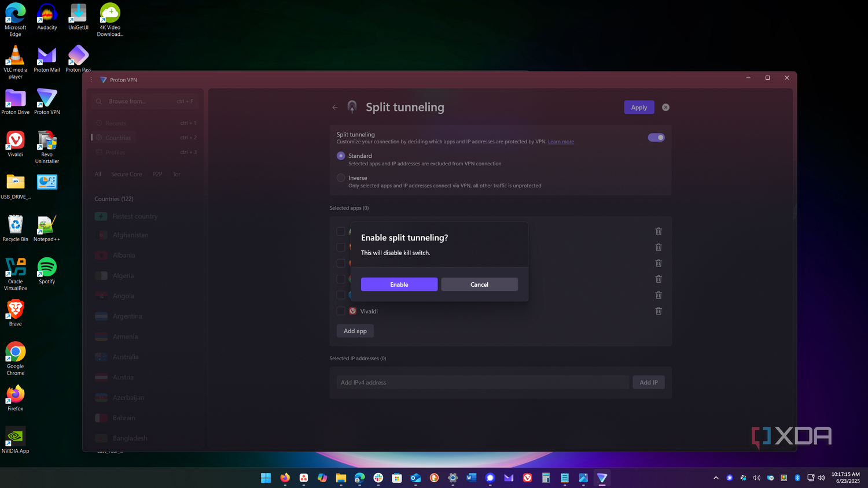Select the Inverse radio option

341,178
